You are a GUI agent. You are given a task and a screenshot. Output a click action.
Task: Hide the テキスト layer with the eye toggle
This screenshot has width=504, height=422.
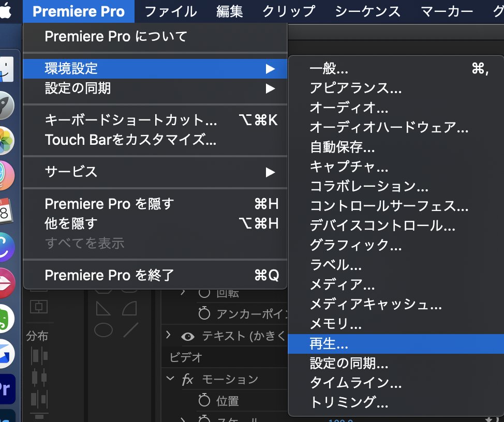click(x=188, y=336)
